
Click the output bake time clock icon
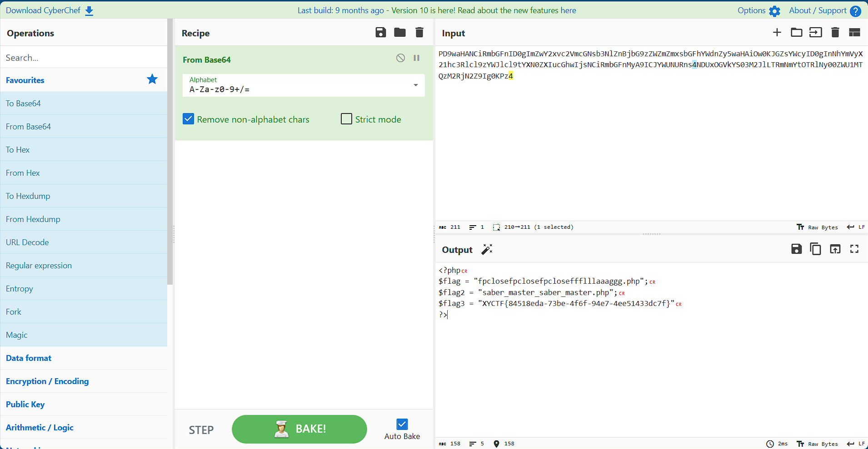(770, 444)
